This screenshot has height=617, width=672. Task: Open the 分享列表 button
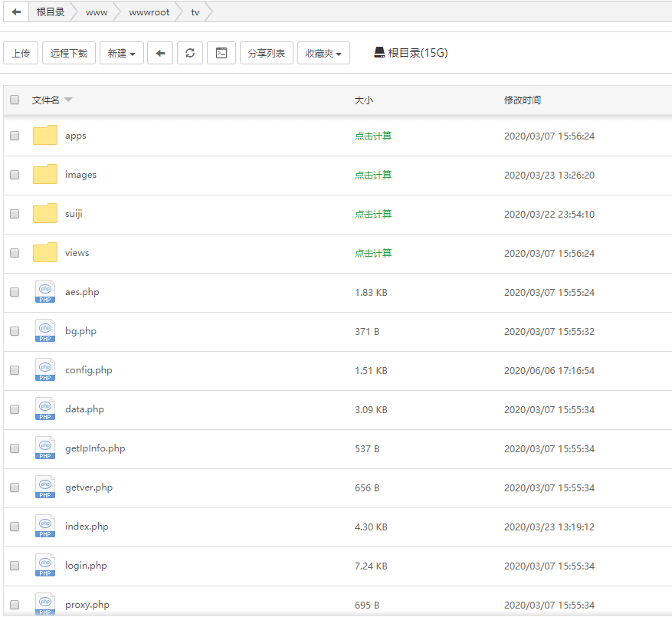coord(266,53)
